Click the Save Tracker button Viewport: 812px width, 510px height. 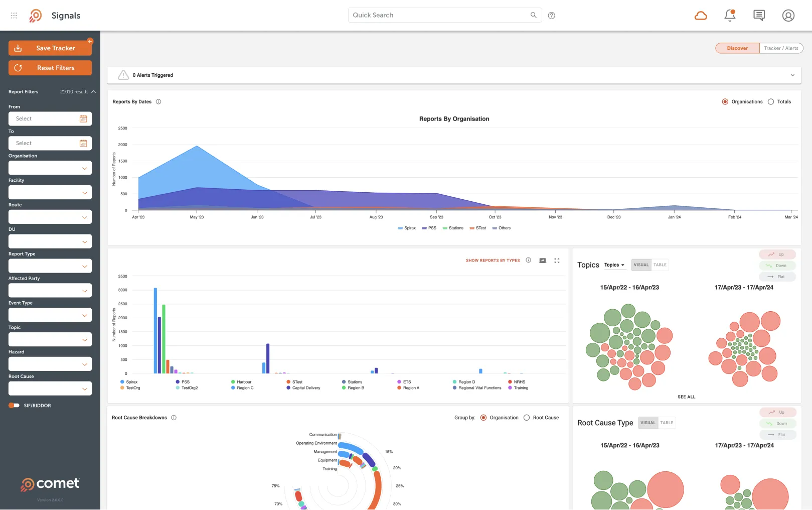(x=50, y=48)
